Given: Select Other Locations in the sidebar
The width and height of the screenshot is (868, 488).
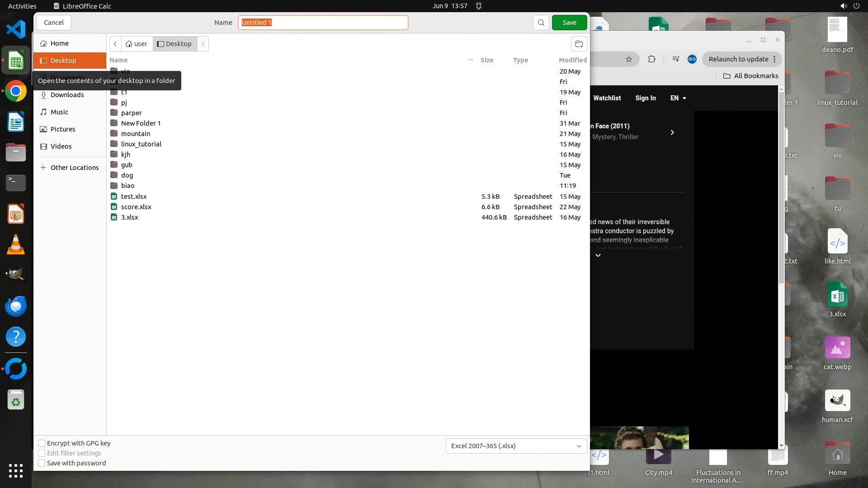Looking at the screenshot, I should pyautogui.click(x=74, y=168).
